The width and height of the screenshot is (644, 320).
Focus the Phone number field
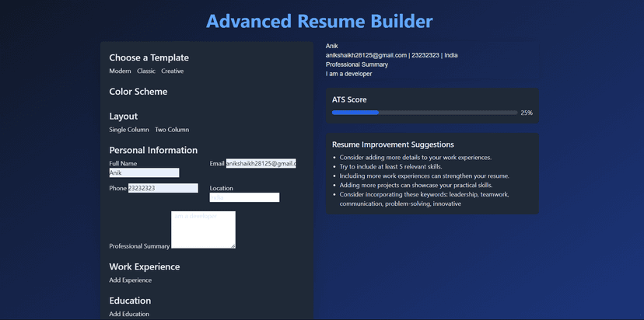[163, 188]
